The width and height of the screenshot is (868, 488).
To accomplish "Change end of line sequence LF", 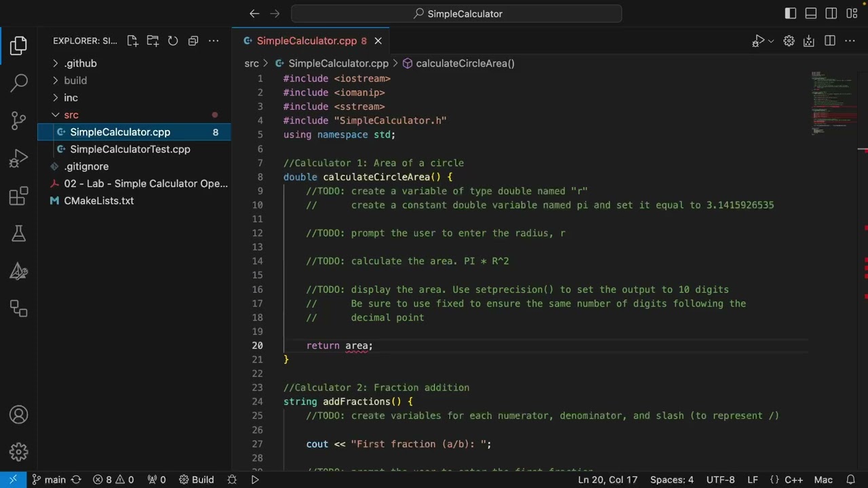I will click(x=753, y=479).
